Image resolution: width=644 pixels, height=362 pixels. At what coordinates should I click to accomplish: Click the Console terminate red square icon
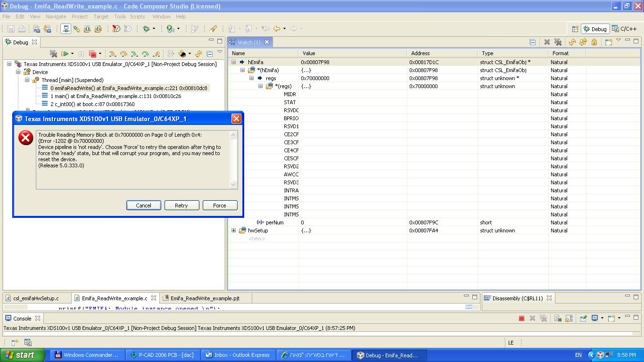click(x=521, y=318)
